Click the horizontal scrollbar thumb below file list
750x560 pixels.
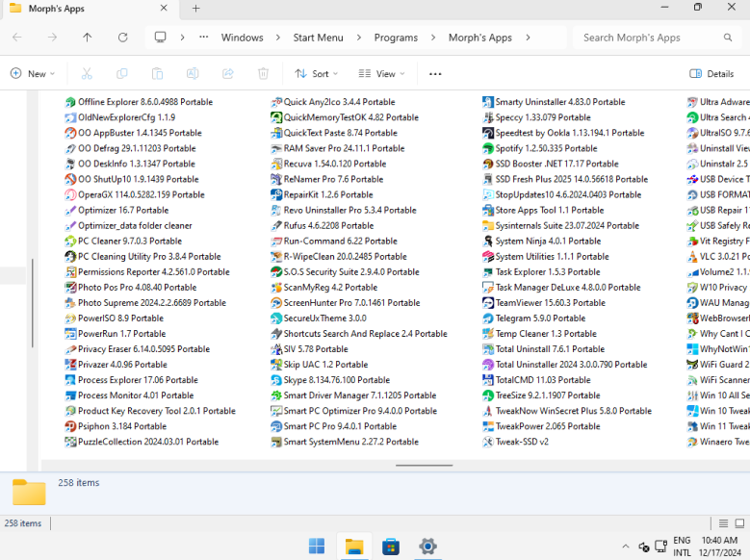(424, 465)
